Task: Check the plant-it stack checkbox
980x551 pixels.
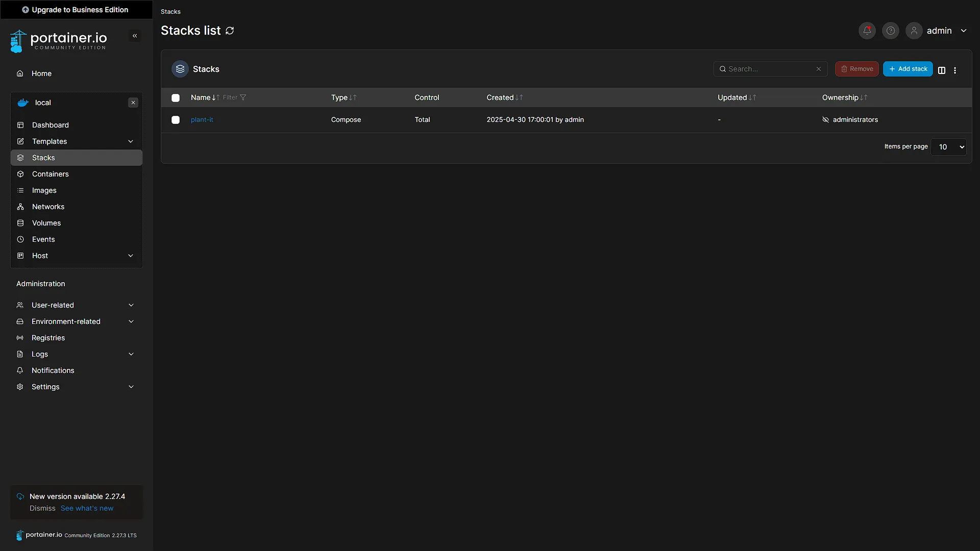Action: [x=176, y=120]
